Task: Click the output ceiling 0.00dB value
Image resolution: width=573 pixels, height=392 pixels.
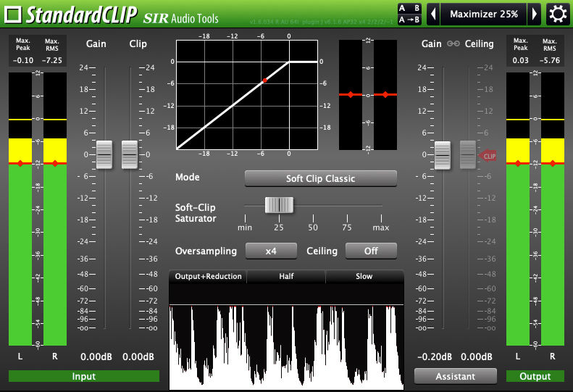Action: pyautogui.click(x=477, y=356)
